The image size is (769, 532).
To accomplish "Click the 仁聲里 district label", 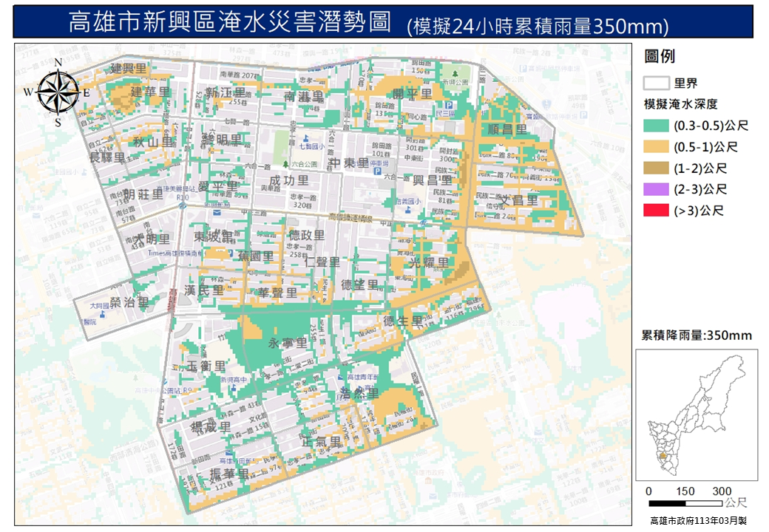I will coord(322,262).
